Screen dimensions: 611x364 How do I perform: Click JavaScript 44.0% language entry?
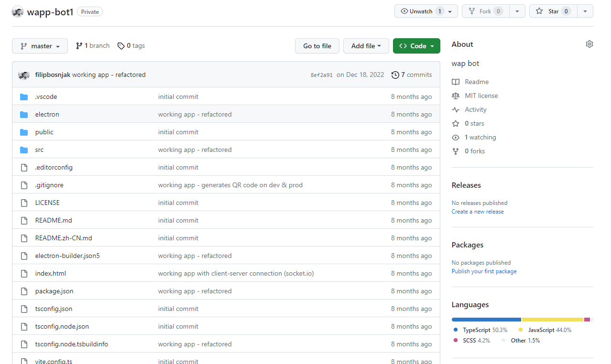tap(546, 330)
